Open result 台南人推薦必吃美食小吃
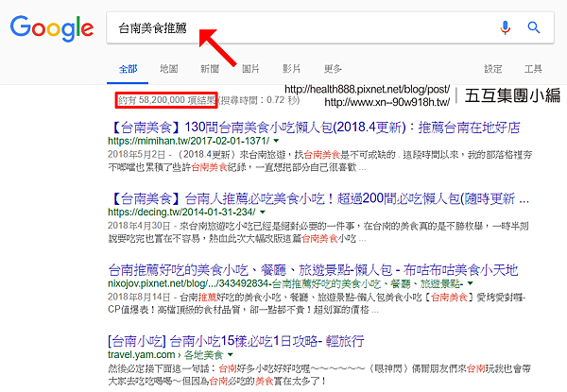Screen dimensions: 567x392 318,198
